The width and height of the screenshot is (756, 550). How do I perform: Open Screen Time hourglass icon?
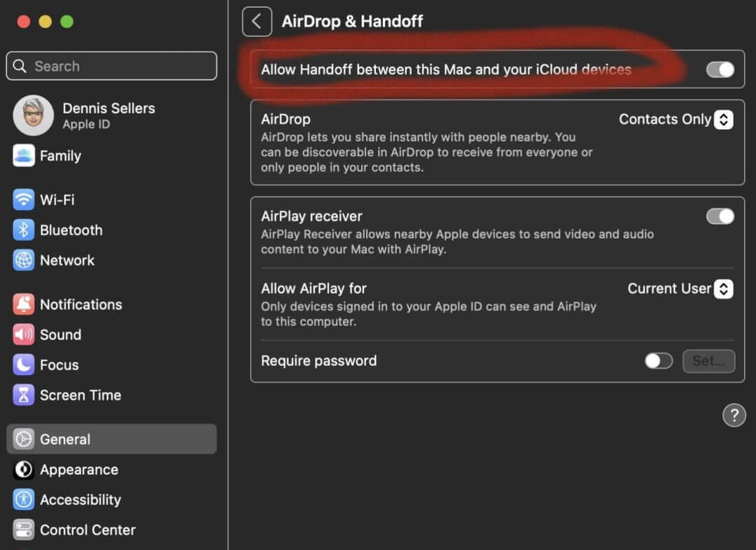click(x=24, y=395)
